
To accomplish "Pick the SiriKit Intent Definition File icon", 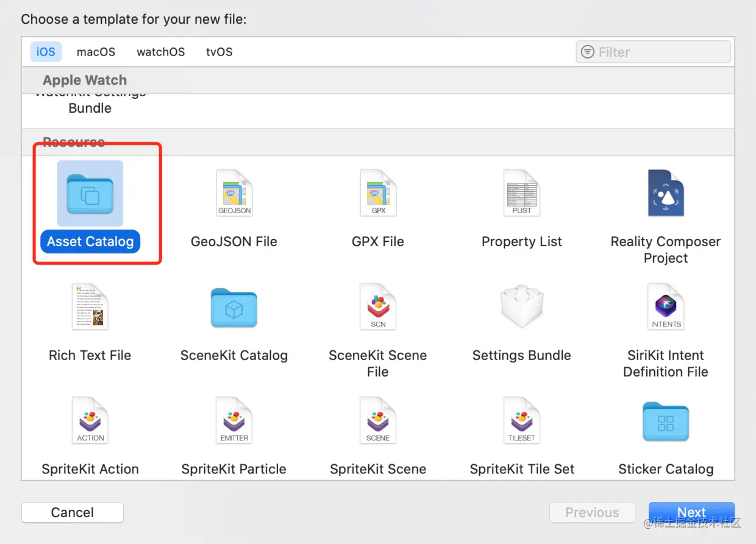I will [666, 306].
